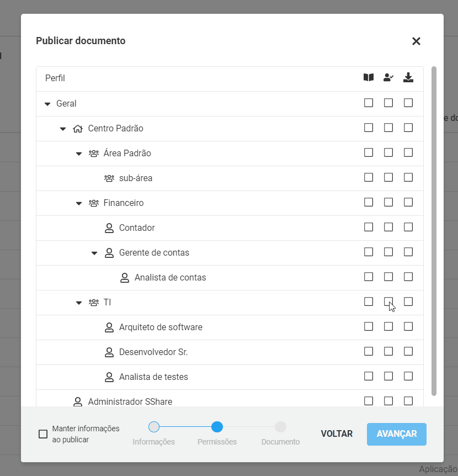Click the open book read-permission header icon
The height and width of the screenshot is (476, 458).
(x=369, y=77)
